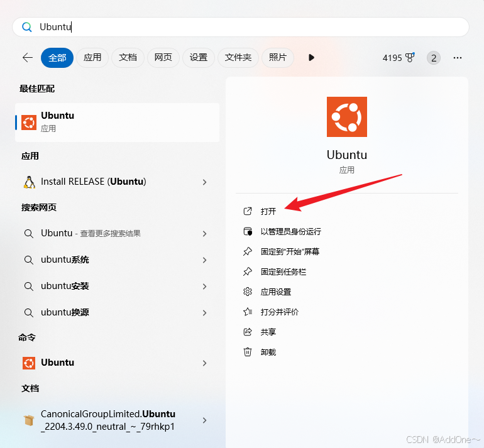The height and width of the screenshot is (448, 484).
Task: Switch to the 照片 filter tab
Action: 277,57
